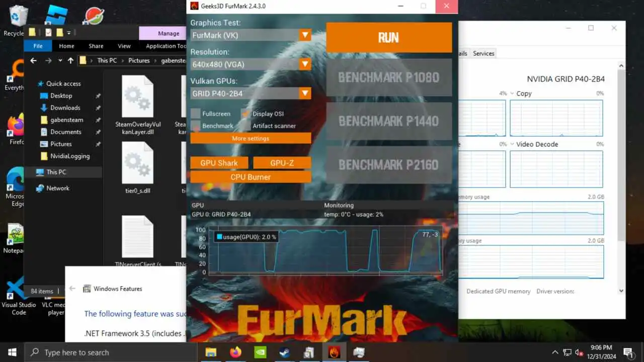Open the Share ribbon tab in File Explorer

(96, 46)
